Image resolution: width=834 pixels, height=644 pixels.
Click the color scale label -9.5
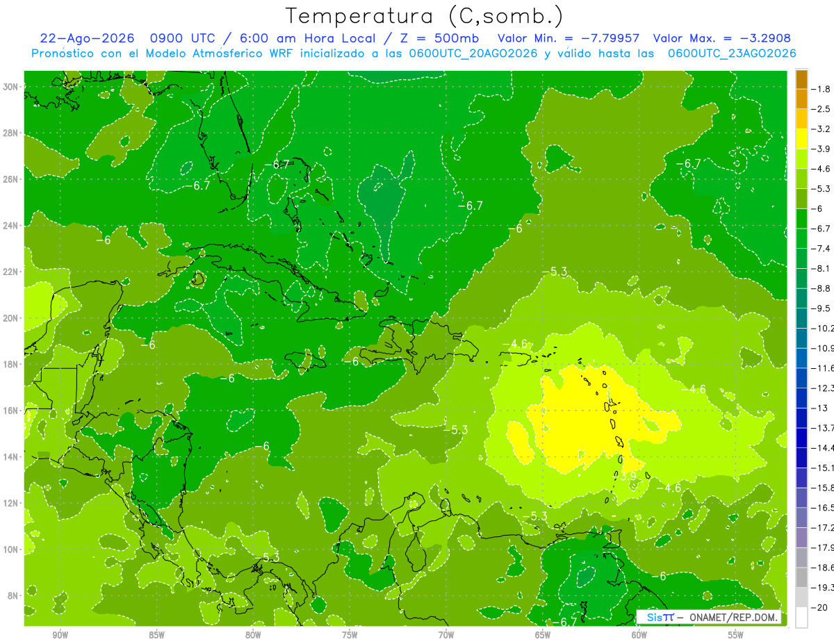click(821, 308)
